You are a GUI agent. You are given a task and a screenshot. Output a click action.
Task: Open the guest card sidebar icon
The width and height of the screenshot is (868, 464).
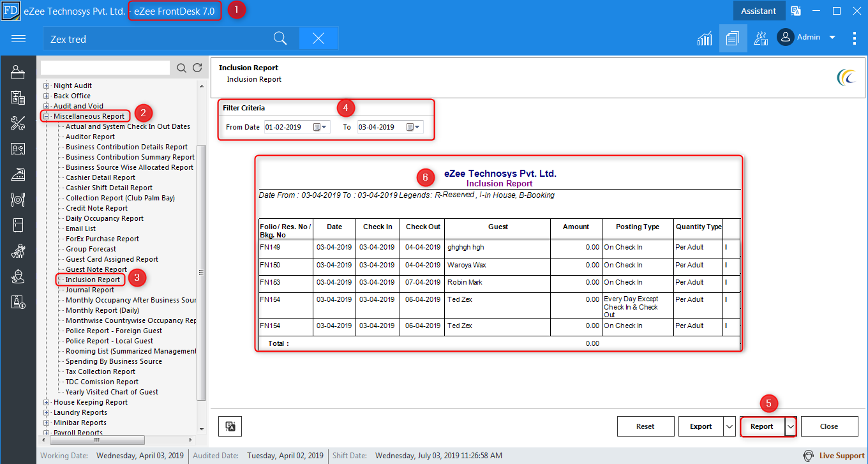pyautogui.click(x=18, y=149)
